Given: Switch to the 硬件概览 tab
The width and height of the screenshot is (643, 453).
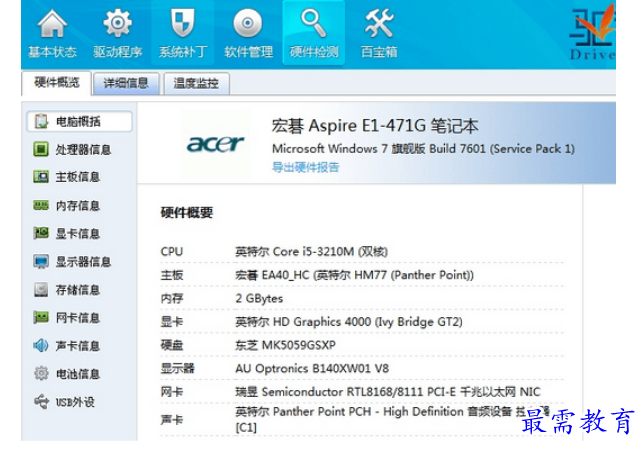Looking at the screenshot, I should (57, 83).
